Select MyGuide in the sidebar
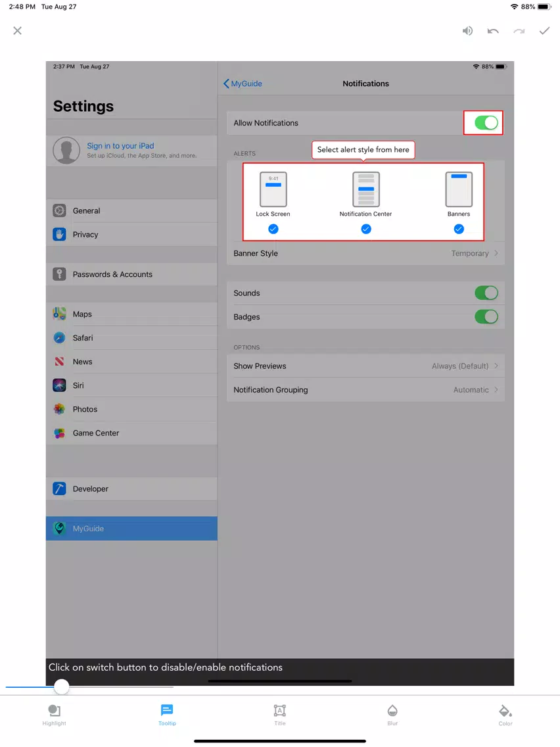Viewport: 560px width, 747px height. (131, 528)
